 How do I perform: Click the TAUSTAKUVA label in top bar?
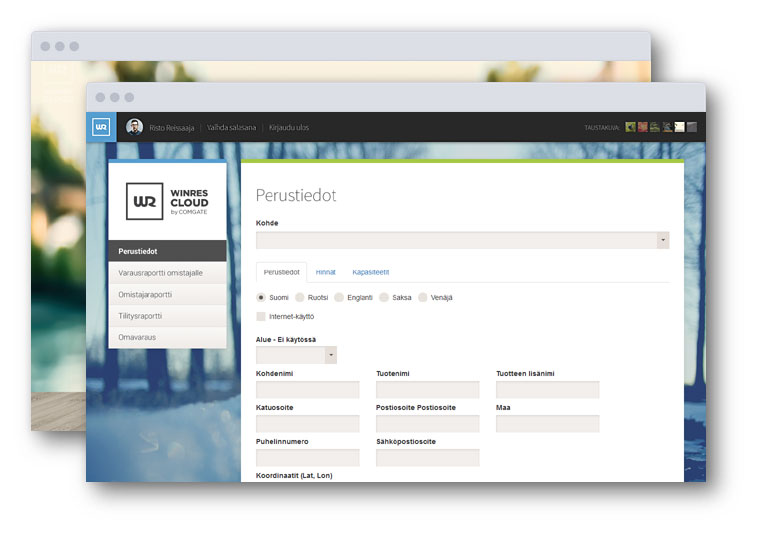pos(602,128)
